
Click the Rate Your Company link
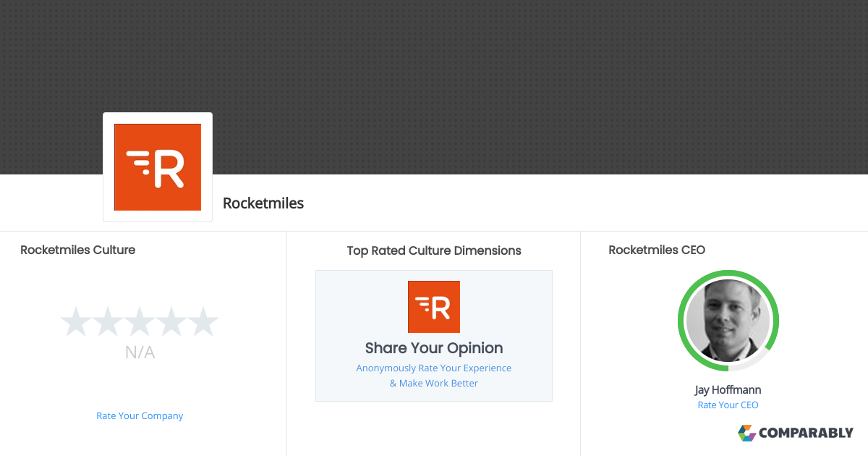140,415
